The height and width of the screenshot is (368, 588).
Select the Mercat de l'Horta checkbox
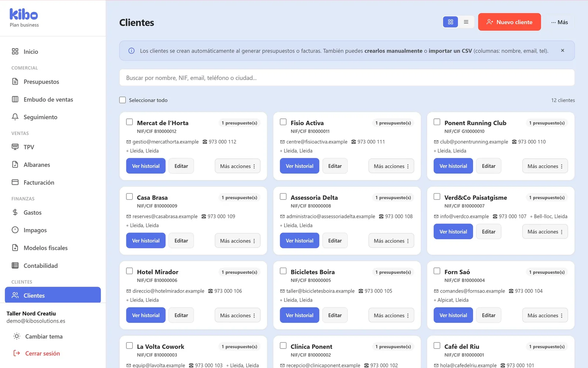pyautogui.click(x=129, y=122)
